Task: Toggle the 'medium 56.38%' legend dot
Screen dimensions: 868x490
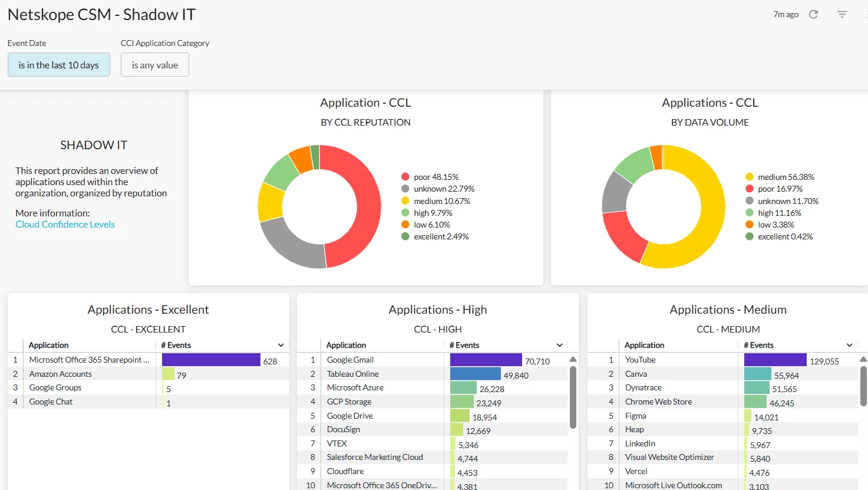Action: (x=750, y=177)
